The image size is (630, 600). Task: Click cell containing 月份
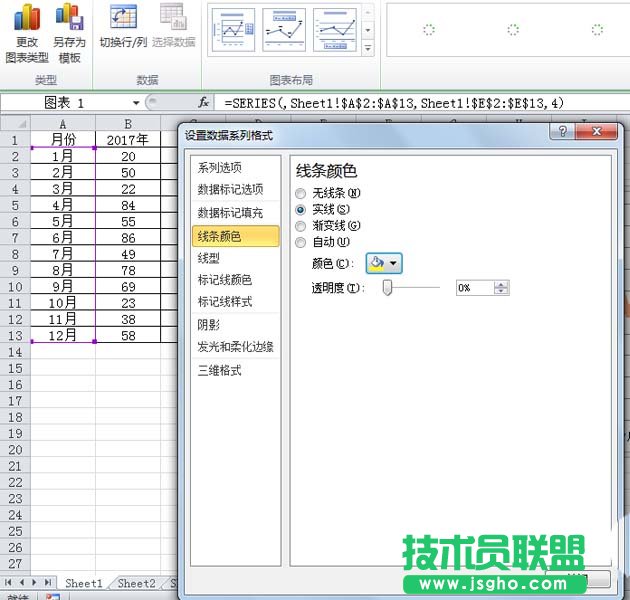pos(63,139)
